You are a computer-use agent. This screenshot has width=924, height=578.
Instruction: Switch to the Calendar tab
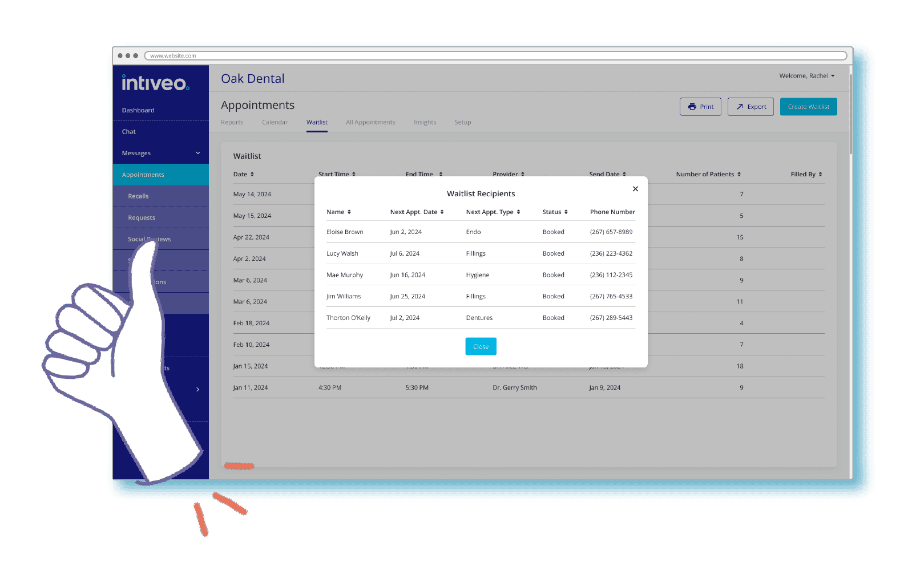tap(275, 123)
